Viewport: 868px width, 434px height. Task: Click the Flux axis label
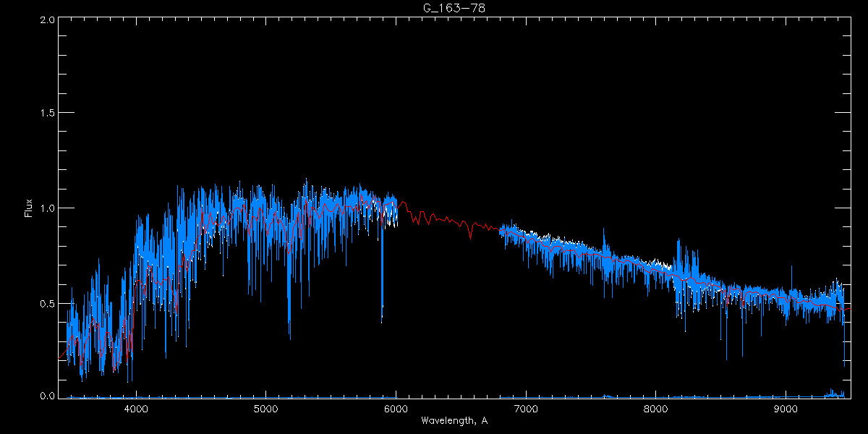[x=29, y=208]
